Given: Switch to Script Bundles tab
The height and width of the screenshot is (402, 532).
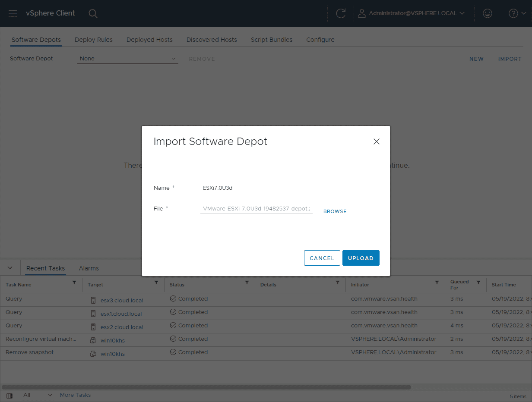Looking at the screenshot, I should [272, 40].
